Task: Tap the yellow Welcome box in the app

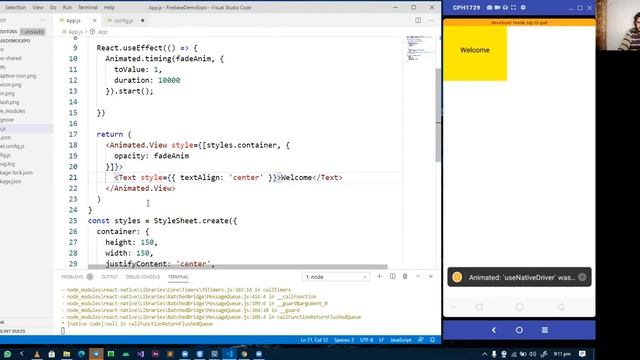Action: tap(475, 53)
